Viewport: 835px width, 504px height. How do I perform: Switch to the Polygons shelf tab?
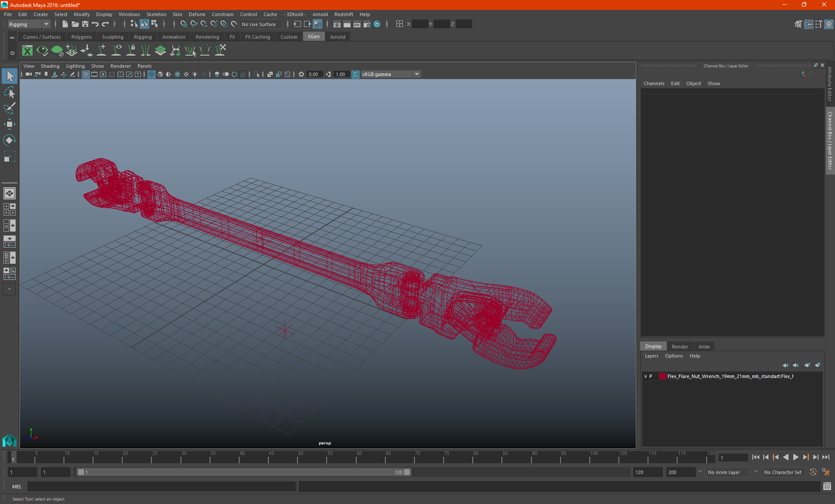click(x=81, y=37)
